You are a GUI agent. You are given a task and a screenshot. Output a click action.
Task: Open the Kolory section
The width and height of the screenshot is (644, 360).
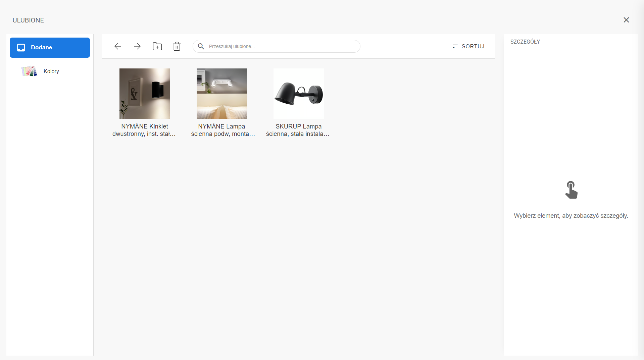[x=51, y=71]
